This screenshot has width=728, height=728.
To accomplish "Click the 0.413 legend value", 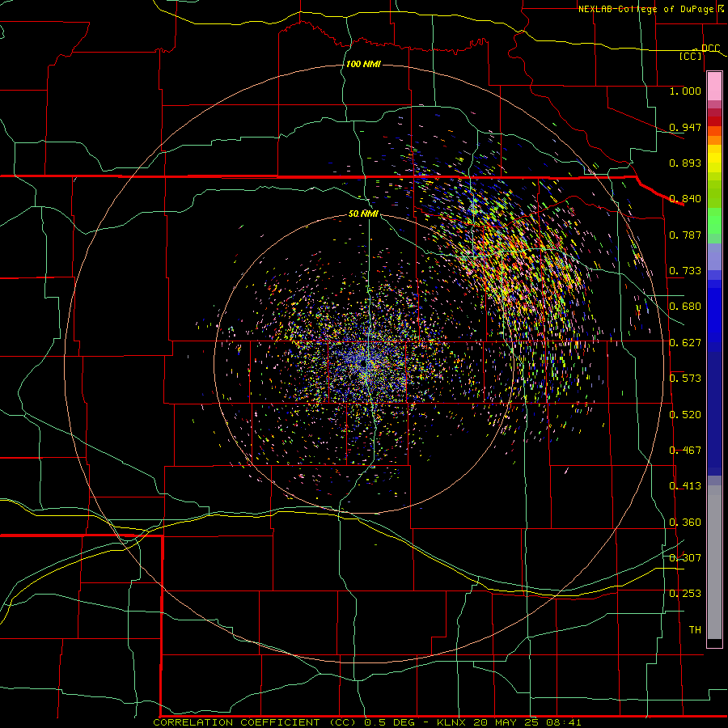I will 685,486.
